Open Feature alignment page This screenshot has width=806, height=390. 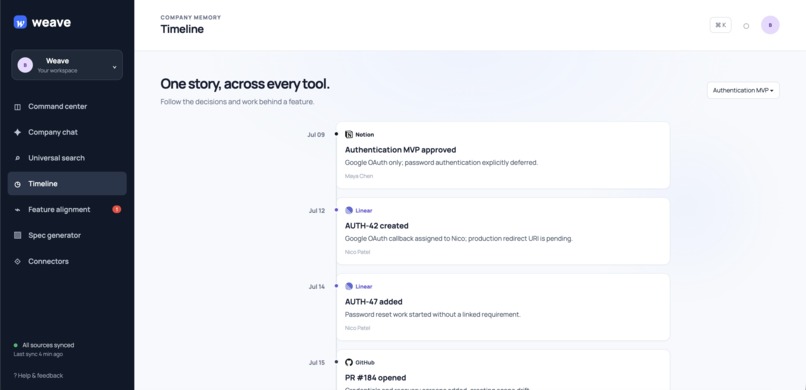(67, 209)
